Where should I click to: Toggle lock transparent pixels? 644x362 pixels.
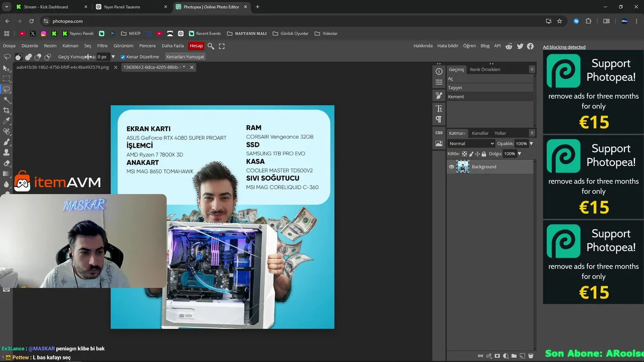point(464,154)
